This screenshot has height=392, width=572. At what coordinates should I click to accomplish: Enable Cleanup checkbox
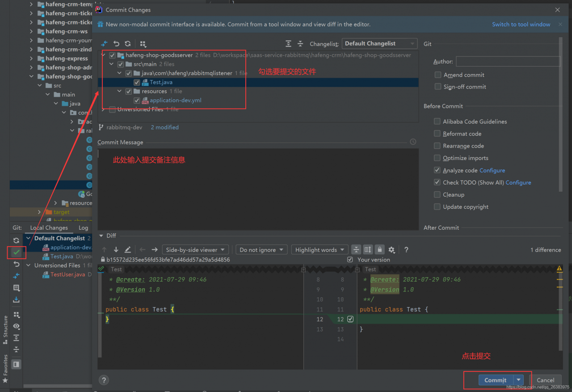[x=437, y=194]
